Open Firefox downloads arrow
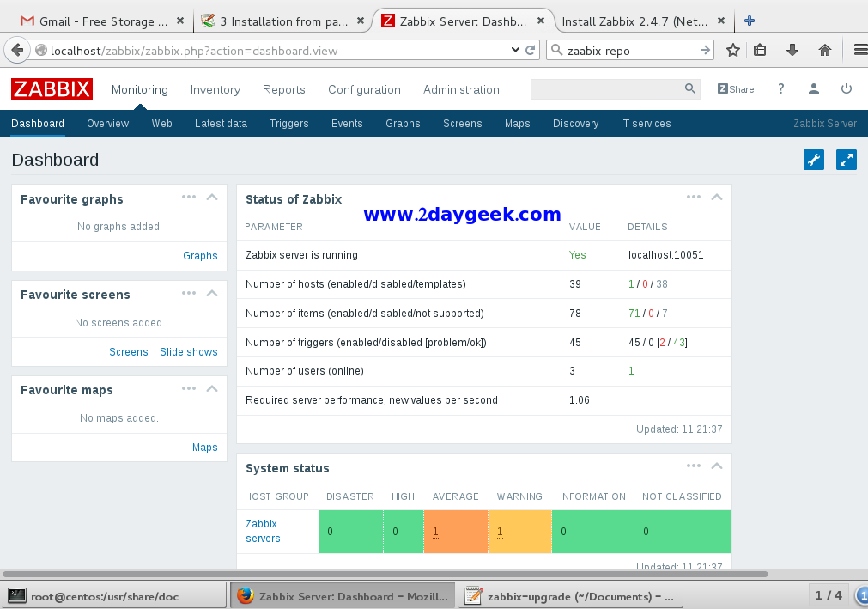 coord(792,51)
